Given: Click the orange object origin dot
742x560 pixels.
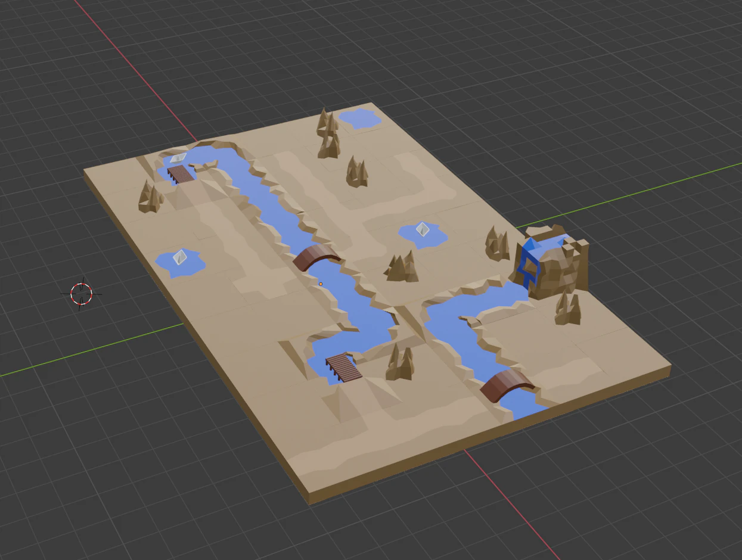Looking at the screenshot, I should [321, 284].
